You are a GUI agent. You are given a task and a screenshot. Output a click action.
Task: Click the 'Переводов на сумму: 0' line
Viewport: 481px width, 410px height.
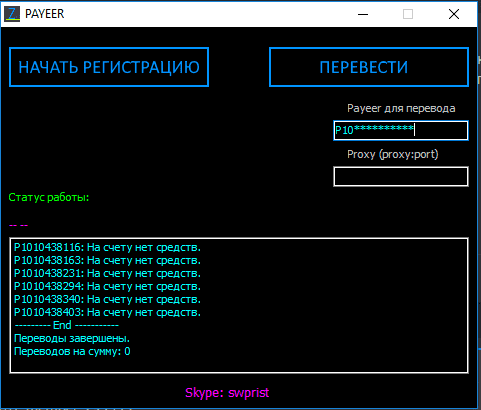click(72, 351)
